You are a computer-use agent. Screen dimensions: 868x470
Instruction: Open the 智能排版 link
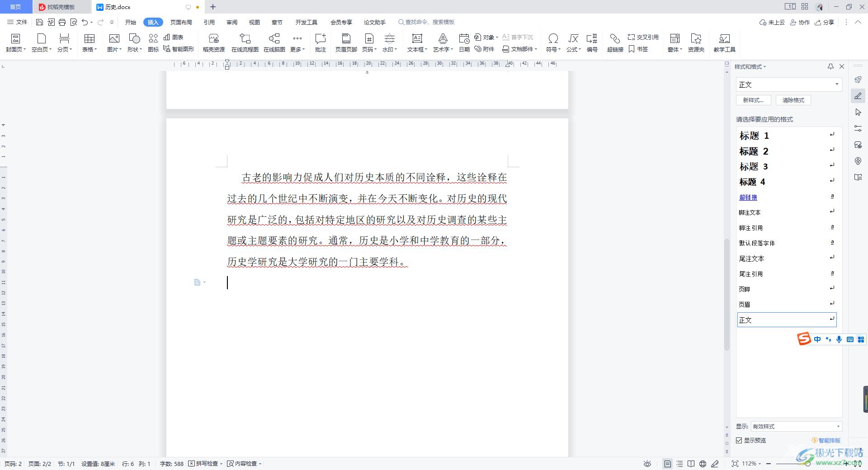click(x=826, y=440)
